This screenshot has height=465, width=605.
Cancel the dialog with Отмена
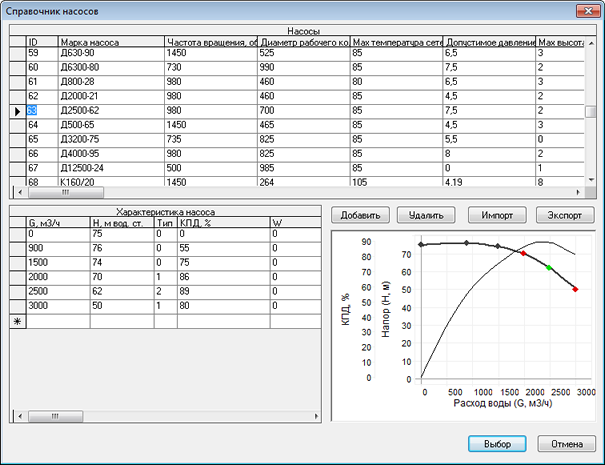(566, 444)
